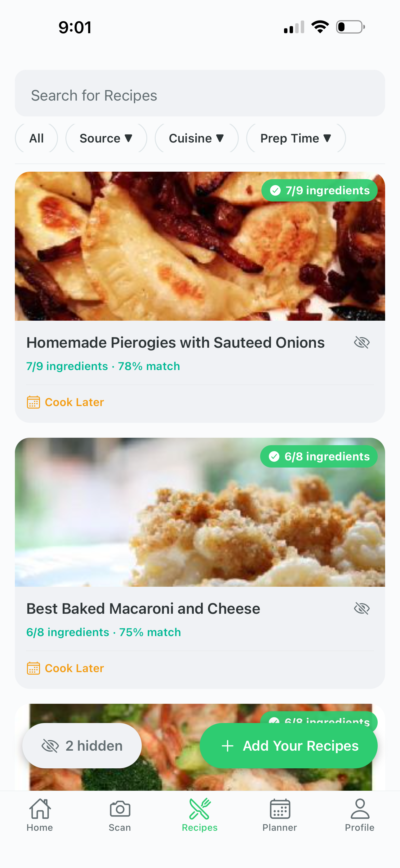The image size is (400, 868).
Task: Tap the 6/8 ingredients badge on Macaroni
Action: (x=318, y=457)
